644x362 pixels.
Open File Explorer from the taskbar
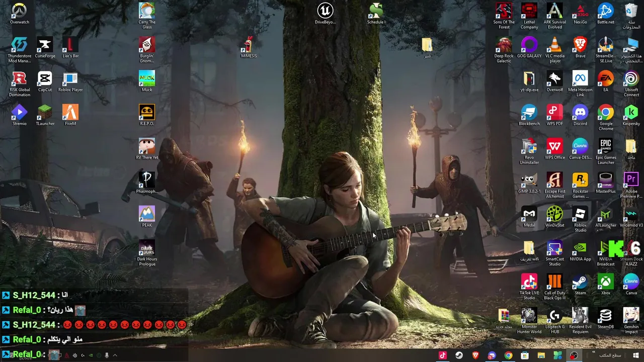(x=541, y=355)
